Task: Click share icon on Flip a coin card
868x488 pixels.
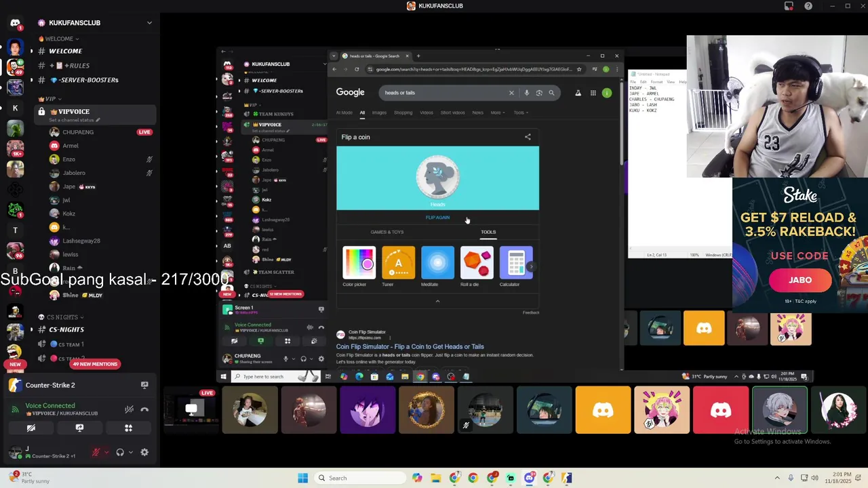Action: click(x=528, y=137)
